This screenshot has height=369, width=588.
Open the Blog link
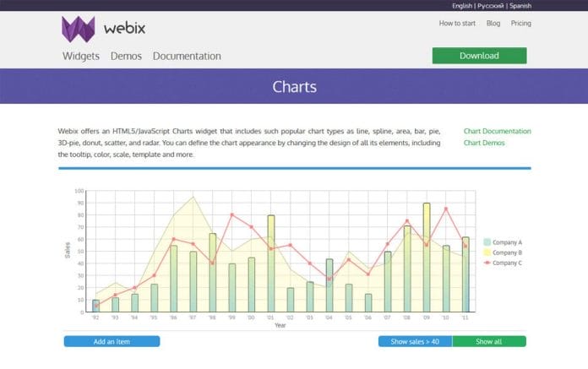click(x=493, y=24)
